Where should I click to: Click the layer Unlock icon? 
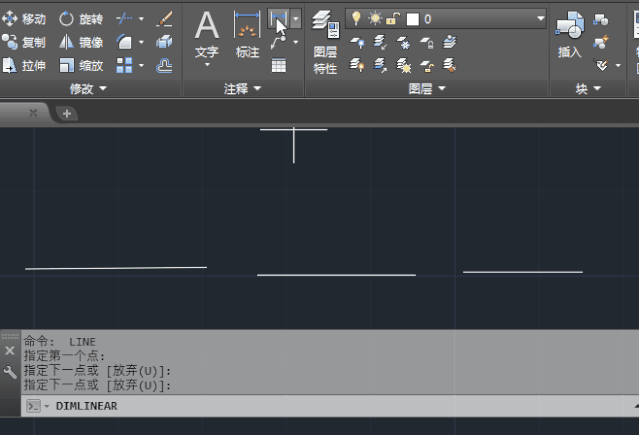pos(427,66)
